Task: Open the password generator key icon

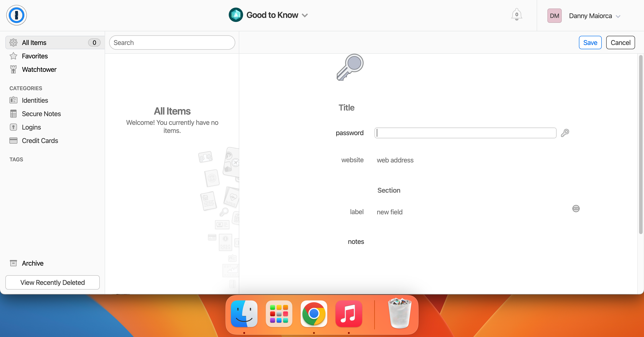Action: point(565,133)
